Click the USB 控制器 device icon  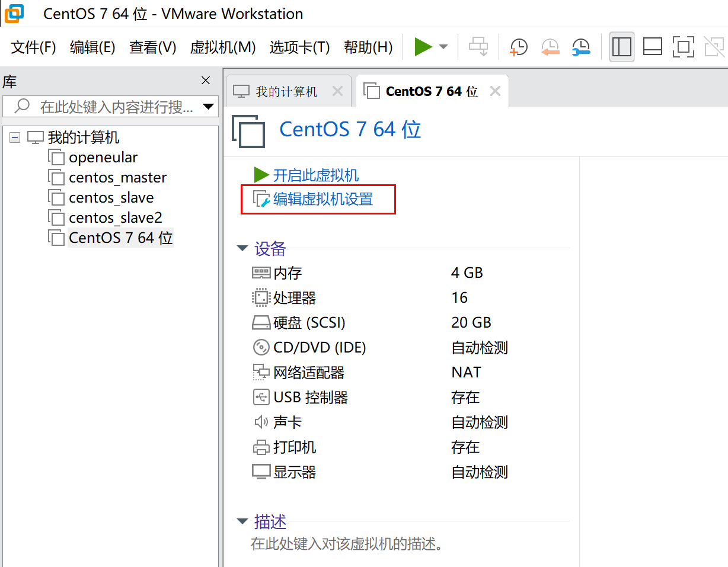pyautogui.click(x=261, y=398)
